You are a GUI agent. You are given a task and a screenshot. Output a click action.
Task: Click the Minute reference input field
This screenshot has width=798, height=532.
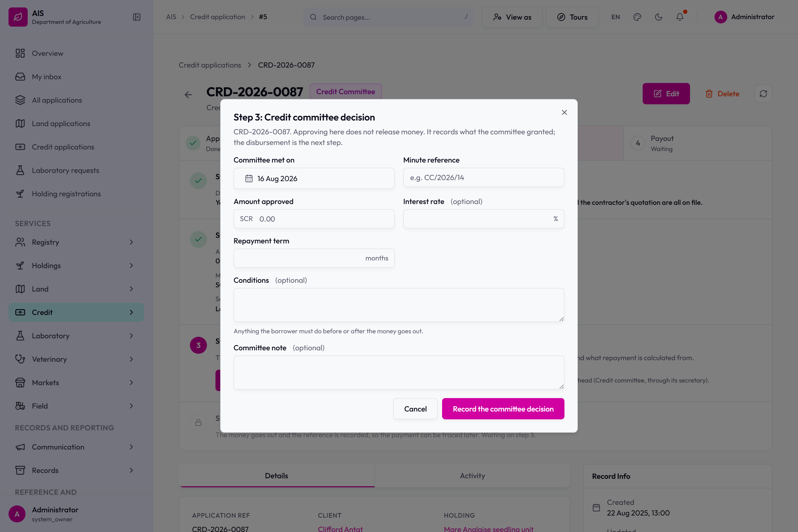pyautogui.click(x=484, y=177)
